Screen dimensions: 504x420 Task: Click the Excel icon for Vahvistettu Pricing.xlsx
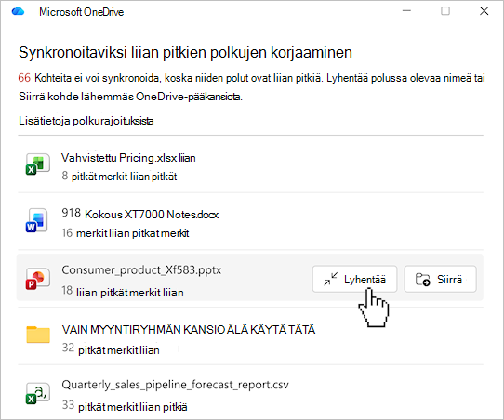(37, 164)
